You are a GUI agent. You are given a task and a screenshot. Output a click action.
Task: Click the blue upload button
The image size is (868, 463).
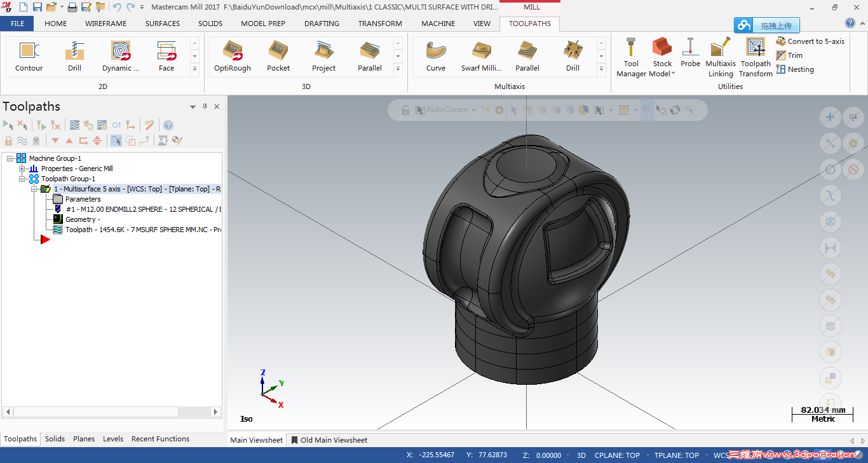767,25
